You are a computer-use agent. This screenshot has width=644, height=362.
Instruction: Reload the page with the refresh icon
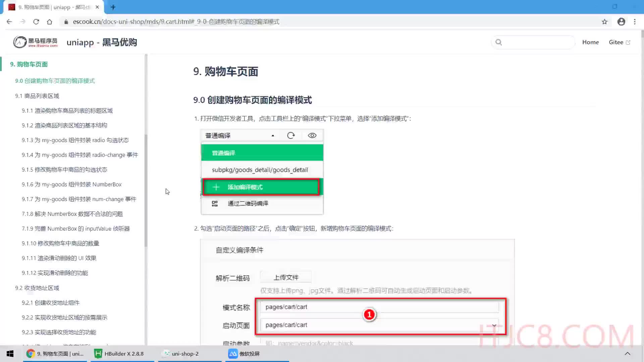pos(36,22)
